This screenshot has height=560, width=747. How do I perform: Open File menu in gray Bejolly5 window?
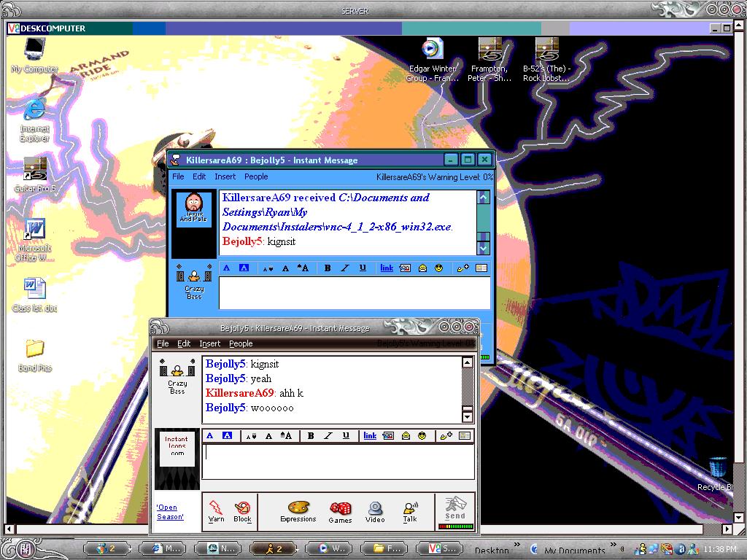coord(163,343)
